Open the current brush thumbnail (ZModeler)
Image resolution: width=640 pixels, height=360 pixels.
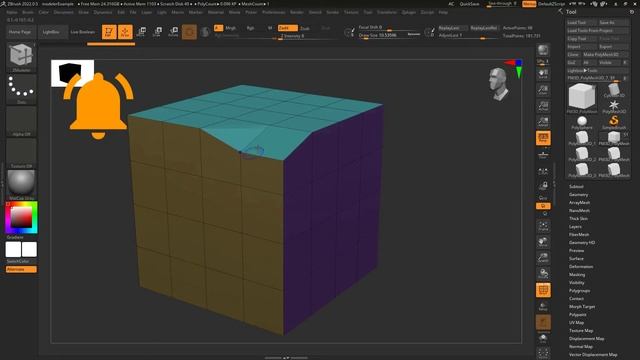tap(21, 57)
